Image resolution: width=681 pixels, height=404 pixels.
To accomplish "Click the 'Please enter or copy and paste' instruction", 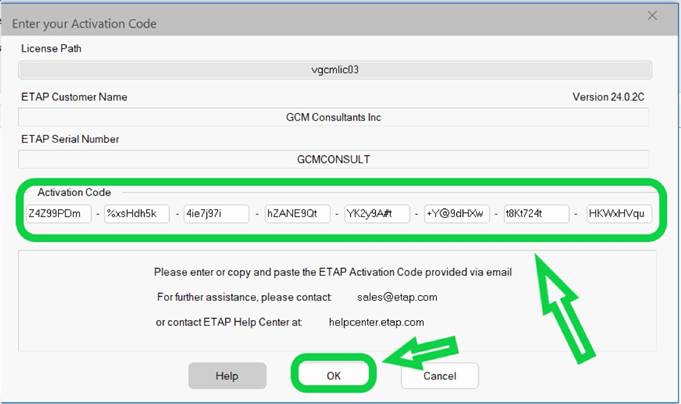I will click(333, 272).
